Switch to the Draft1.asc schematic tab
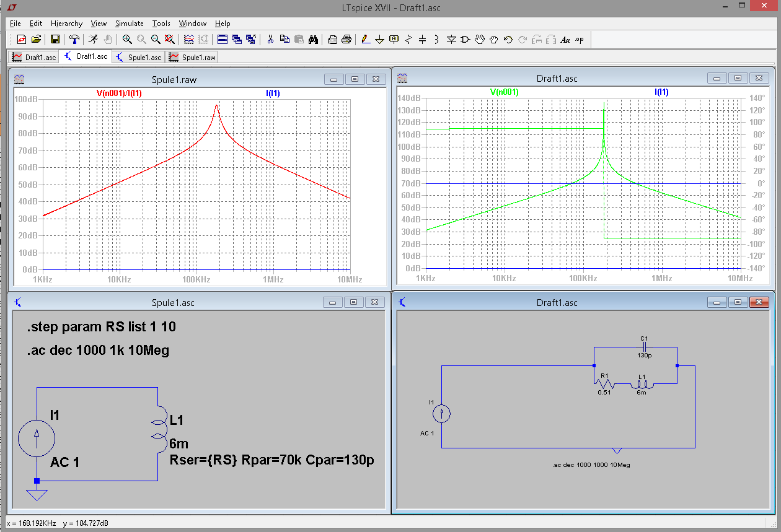This screenshot has height=532, width=781. [x=86, y=56]
